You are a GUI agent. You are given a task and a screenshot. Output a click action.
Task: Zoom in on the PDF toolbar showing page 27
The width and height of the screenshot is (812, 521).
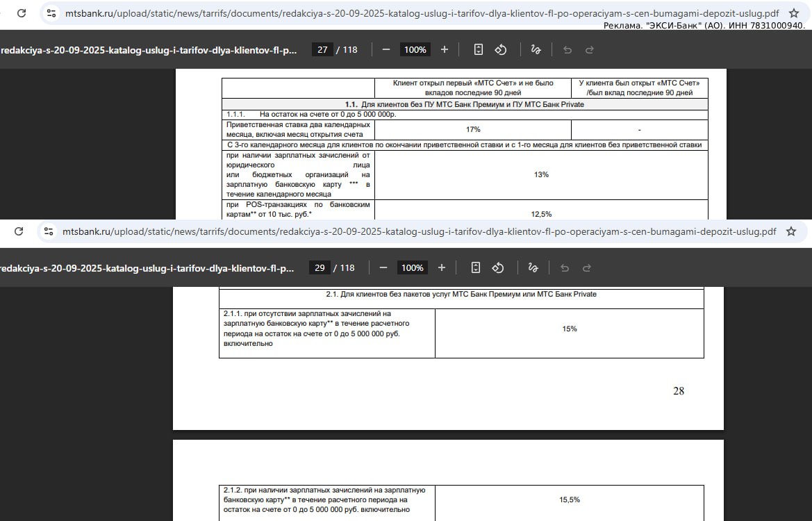445,49
